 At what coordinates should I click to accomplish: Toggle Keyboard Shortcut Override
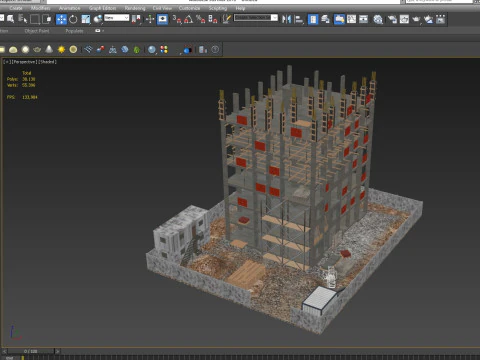[162, 19]
